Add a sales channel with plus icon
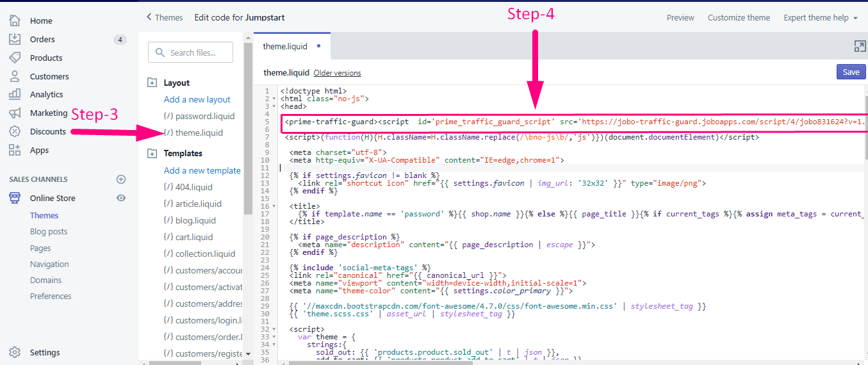 click(x=121, y=179)
